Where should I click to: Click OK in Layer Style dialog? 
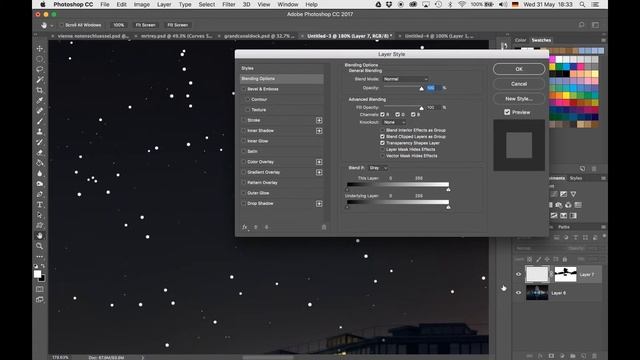(x=519, y=69)
